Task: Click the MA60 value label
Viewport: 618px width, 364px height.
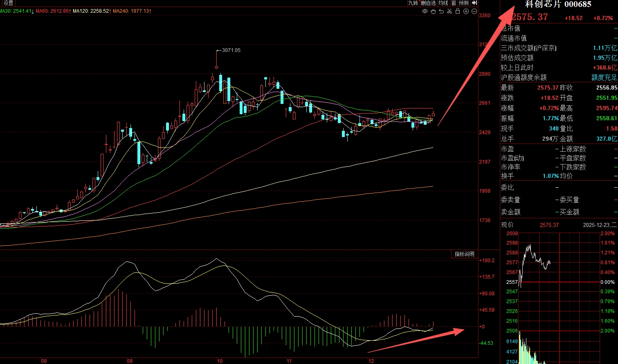Action: point(54,11)
